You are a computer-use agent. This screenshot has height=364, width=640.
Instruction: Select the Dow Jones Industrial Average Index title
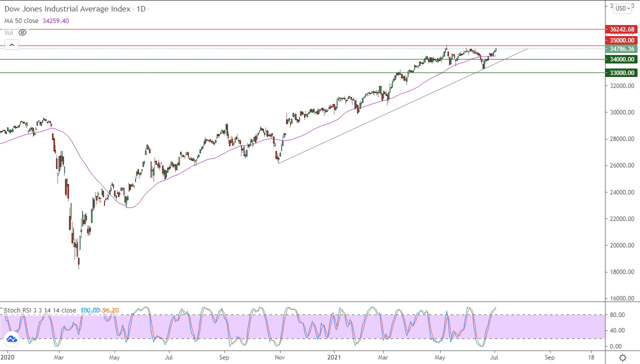pyautogui.click(x=67, y=9)
